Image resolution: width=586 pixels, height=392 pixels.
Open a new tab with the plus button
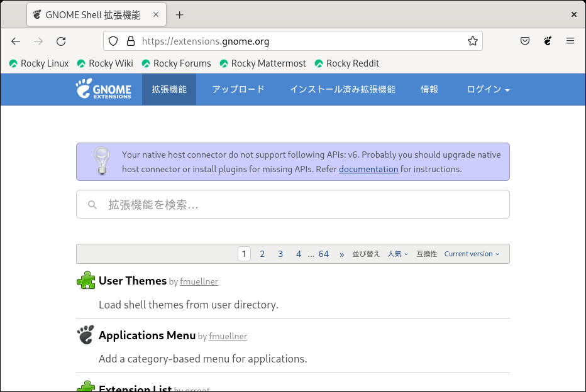(x=179, y=15)
